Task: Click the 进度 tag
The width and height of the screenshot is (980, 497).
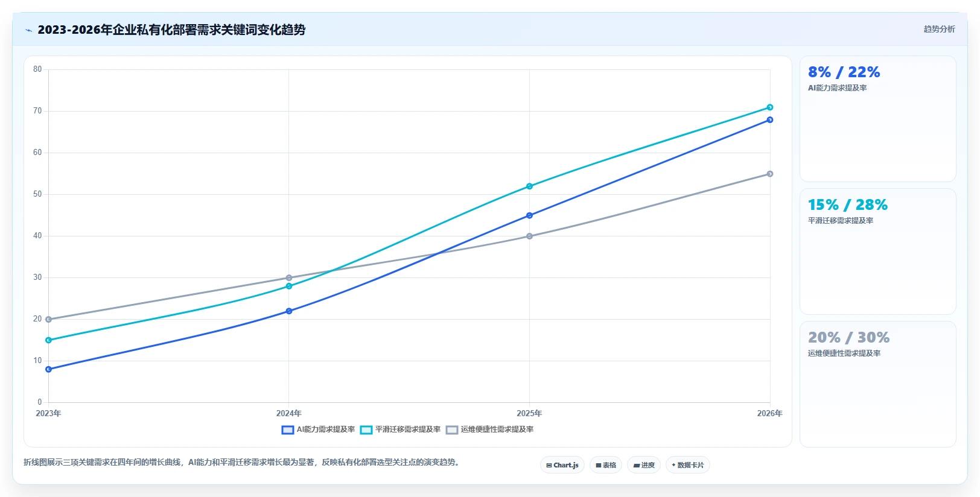Action: point(644,465)
